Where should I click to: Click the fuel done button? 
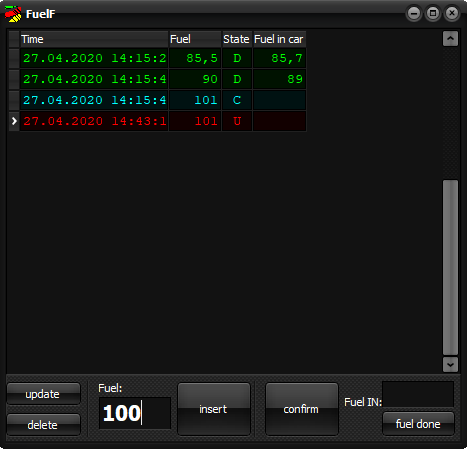point(418,424)
